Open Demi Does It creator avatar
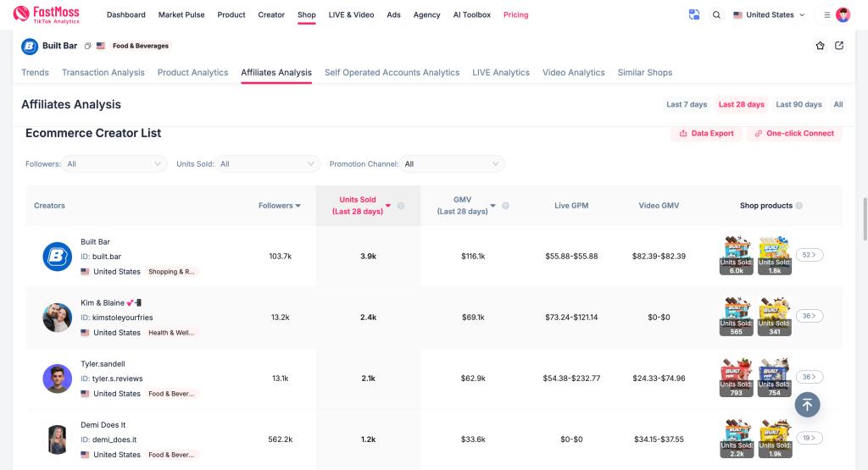 58,440
